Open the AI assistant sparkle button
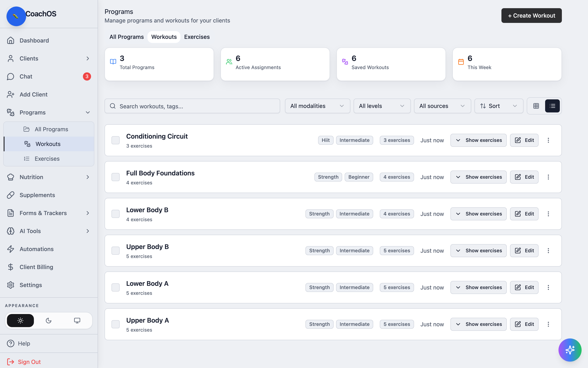Viewport: 588px width, 368px height. [570, 350]
